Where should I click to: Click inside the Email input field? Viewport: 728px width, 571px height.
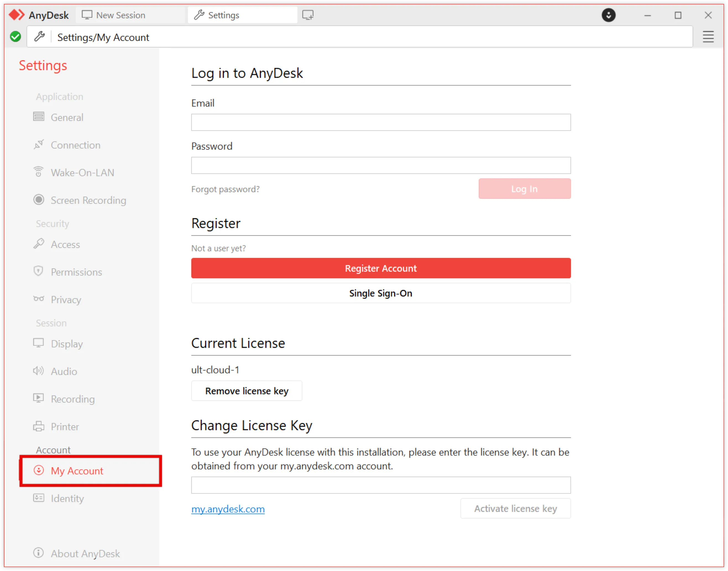pyautogui.click(x=380, y=122)
